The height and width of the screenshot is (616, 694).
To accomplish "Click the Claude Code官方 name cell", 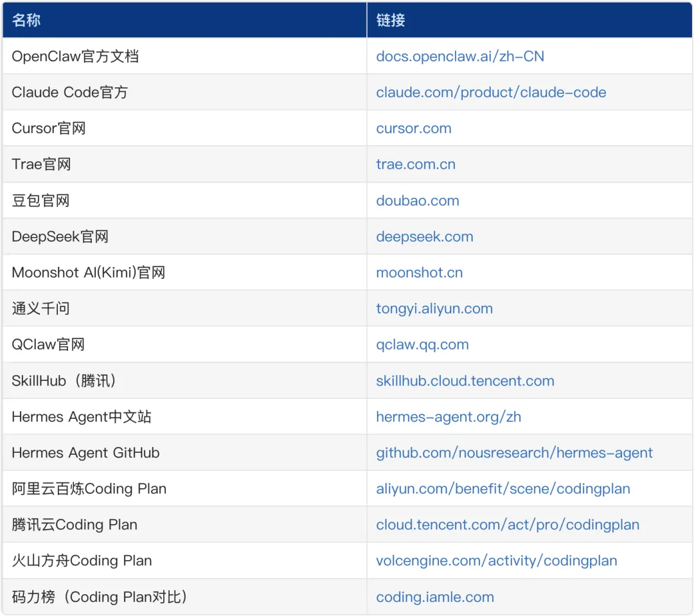I will coord(184,92).
